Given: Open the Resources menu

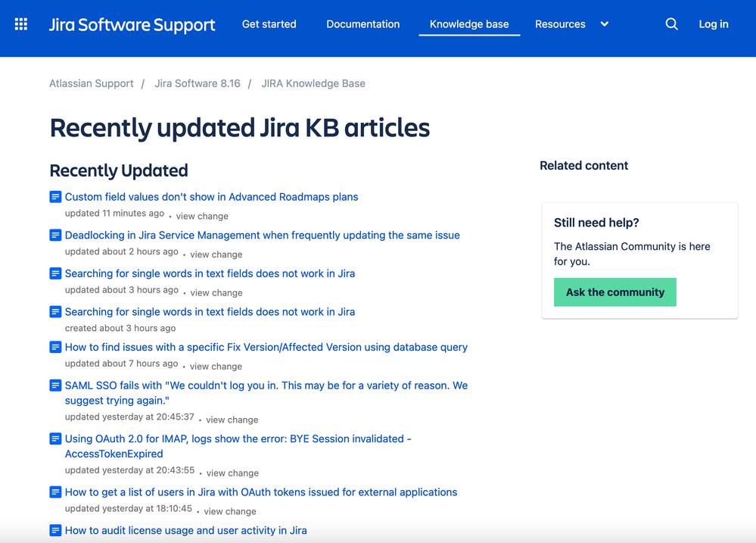Looking at the screenshot, I should click(x=560, y=24).
